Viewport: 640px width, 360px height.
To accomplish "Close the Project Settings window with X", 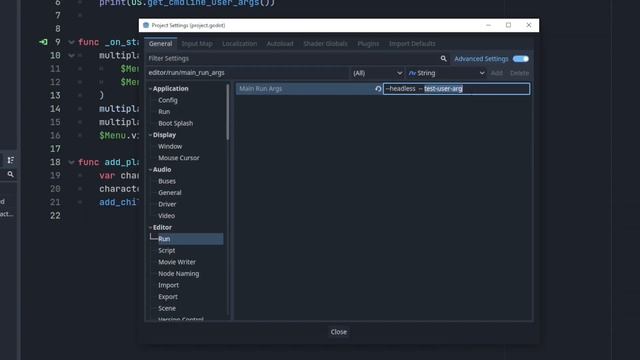I will click(529, 25).
